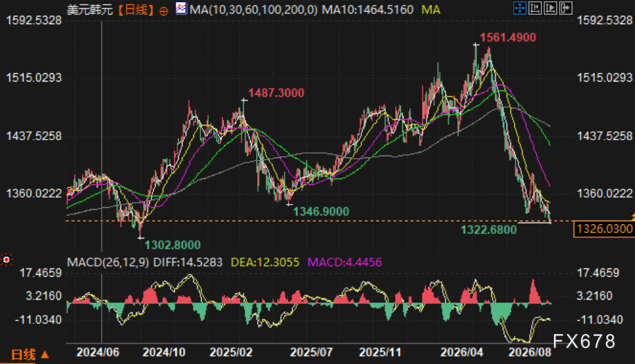Click the orange crosshair circle beside 日线
635x364 pixels.
coord(163,11)
